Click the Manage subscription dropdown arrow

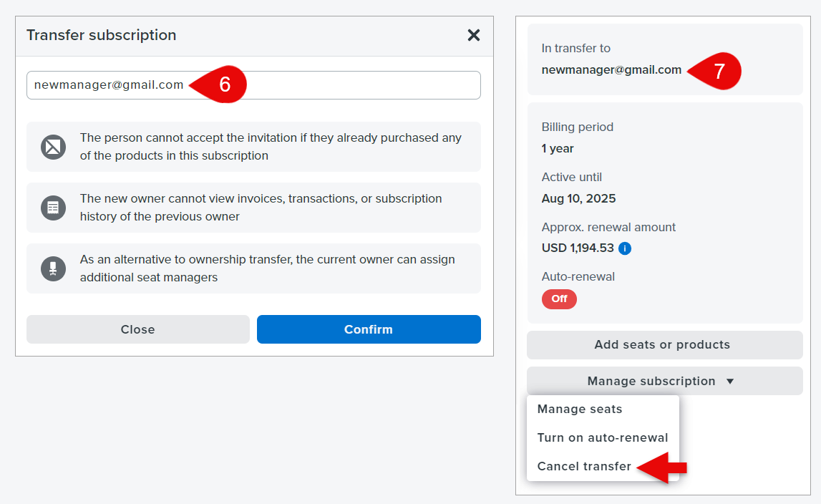point(730,382)
